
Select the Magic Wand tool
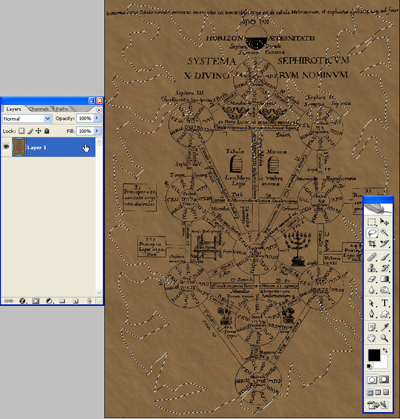[384, 233]
